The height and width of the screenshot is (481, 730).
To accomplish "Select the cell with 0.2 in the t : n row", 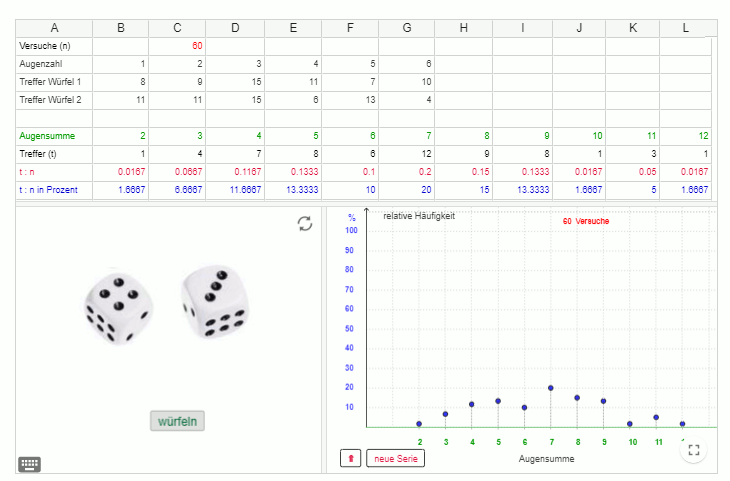I will pos(407,171).
